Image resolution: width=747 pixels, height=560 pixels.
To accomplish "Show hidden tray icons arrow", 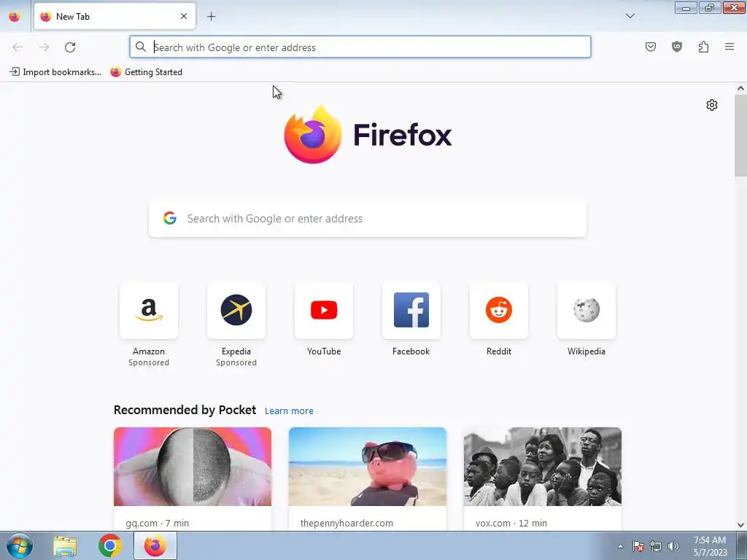I will (620, 546).
